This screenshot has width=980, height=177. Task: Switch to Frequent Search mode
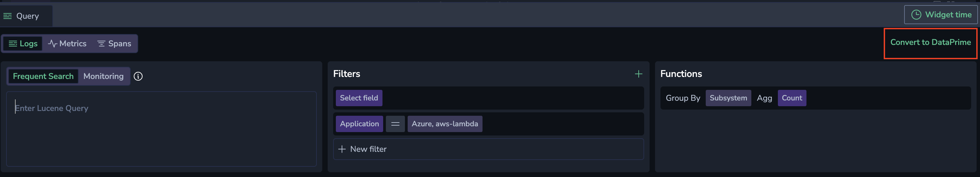click(43, 76)
